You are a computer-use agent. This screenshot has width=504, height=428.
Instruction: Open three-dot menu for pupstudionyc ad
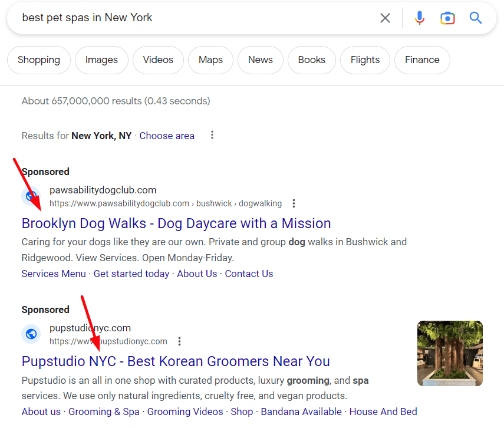point(180,341)
